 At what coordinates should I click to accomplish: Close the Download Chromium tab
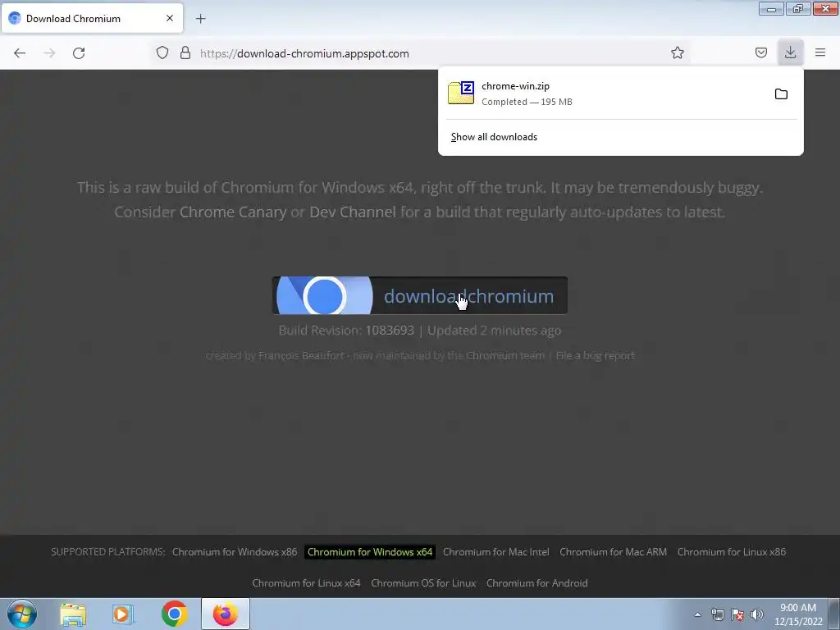pyautogui.click(x=170, y=18)
